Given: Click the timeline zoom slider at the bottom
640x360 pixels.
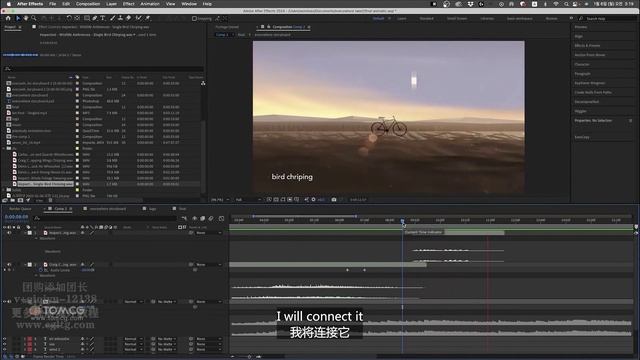Looking at the screenshot, I should pos(249,357).
